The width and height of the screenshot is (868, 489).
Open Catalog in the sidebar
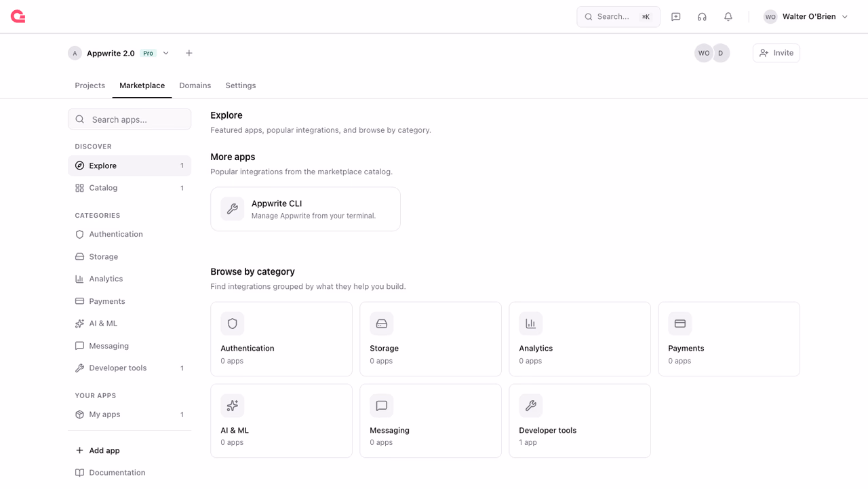(130, 188)
